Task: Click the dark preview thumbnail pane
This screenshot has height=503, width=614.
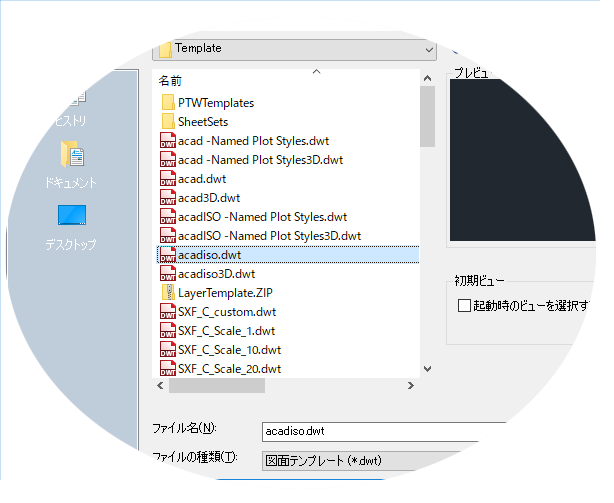Action: [522, 160]
